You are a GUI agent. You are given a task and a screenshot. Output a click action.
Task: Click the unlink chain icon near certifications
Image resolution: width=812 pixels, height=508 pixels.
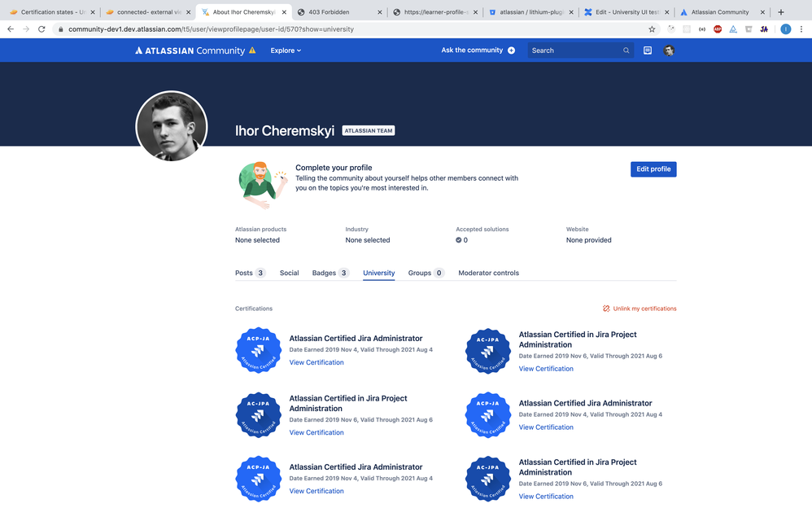coord(606,309)
